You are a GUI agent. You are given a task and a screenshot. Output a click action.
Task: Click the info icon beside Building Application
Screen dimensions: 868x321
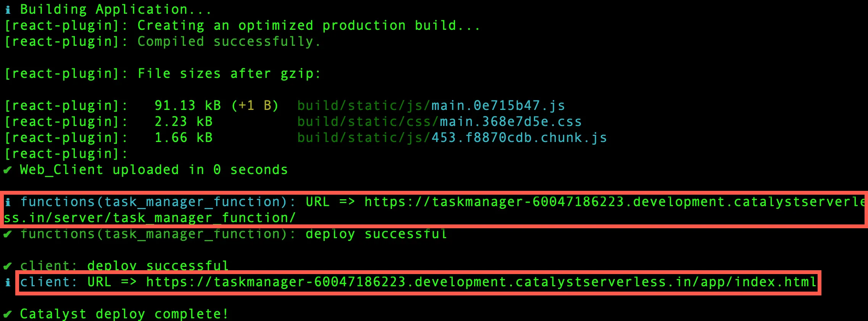[8, 10]
